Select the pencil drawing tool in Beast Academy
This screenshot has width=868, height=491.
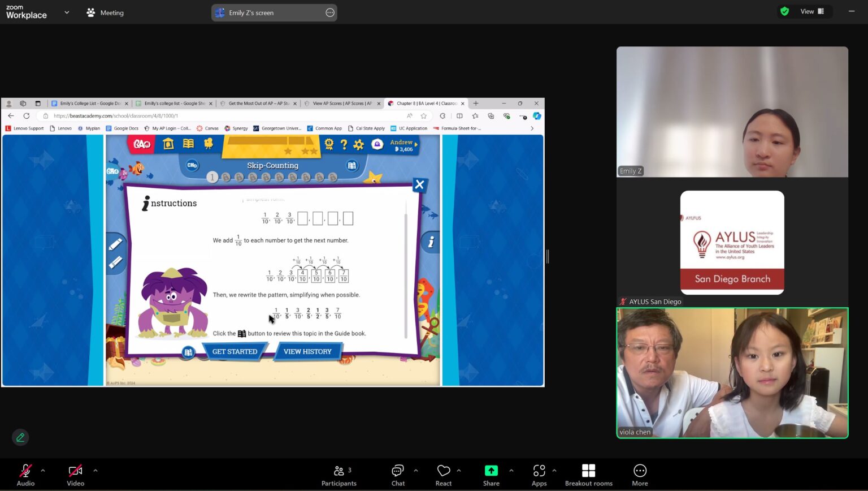click(x=115, y=244)
